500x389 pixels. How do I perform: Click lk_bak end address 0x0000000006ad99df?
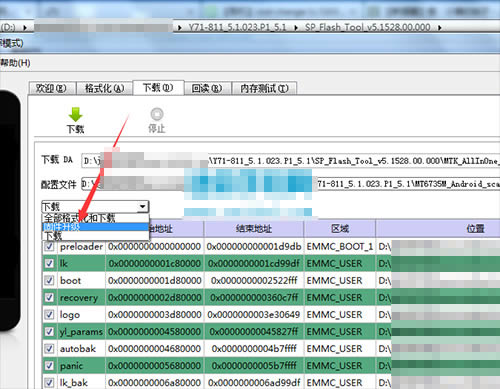pyautogui.click(x=254, y=383)
